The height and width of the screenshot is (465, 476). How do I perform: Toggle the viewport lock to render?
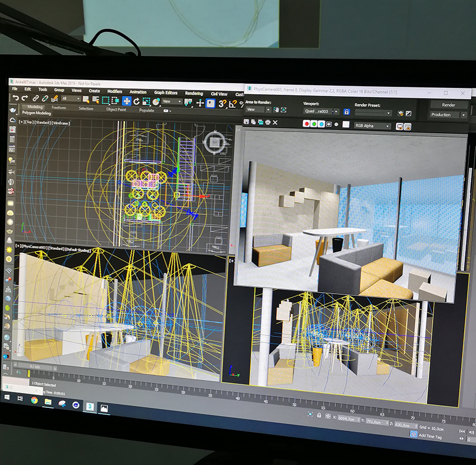(x=346, y=112)
